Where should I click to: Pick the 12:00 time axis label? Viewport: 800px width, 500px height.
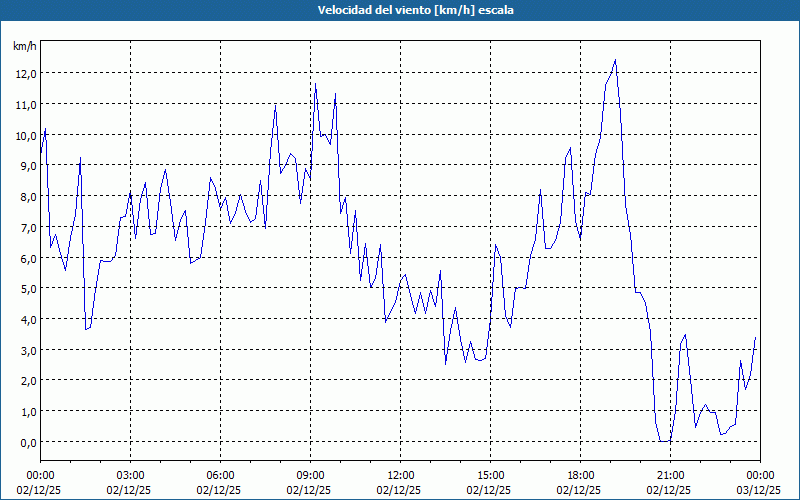pos(400,475)
